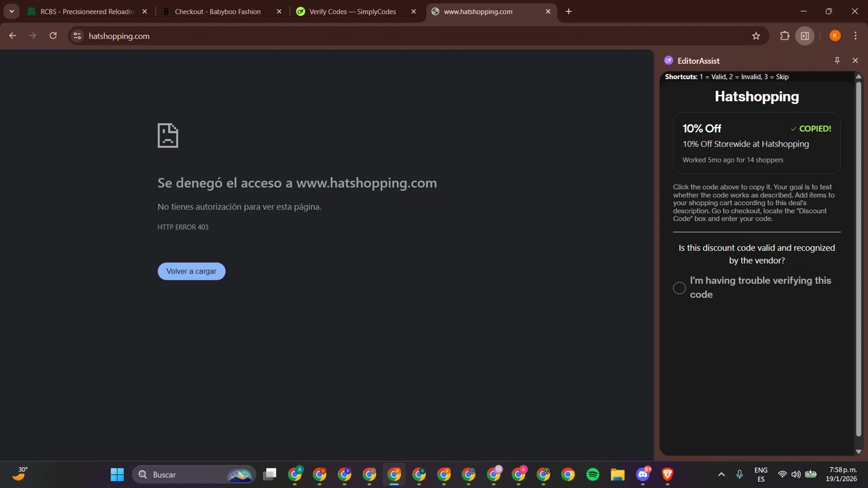Restore down the Chrome window
Image resolution: width=868 pixels, height=488 pixels.
[829, 12]
